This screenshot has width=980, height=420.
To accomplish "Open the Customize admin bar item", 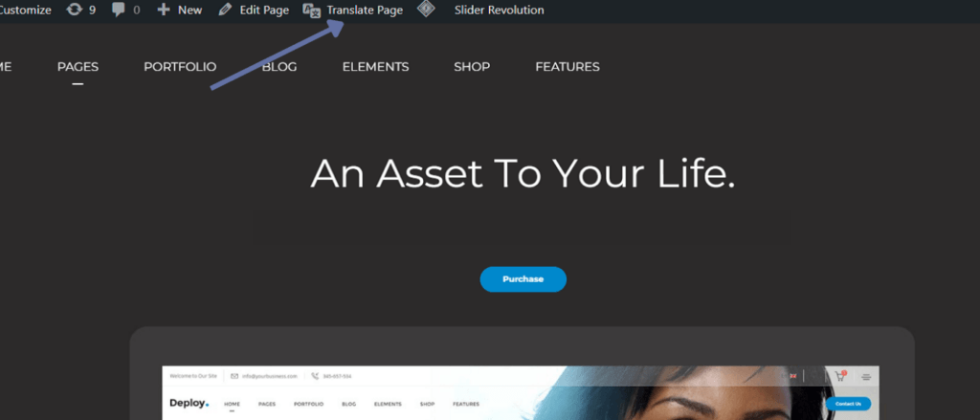I will (25, 10).
